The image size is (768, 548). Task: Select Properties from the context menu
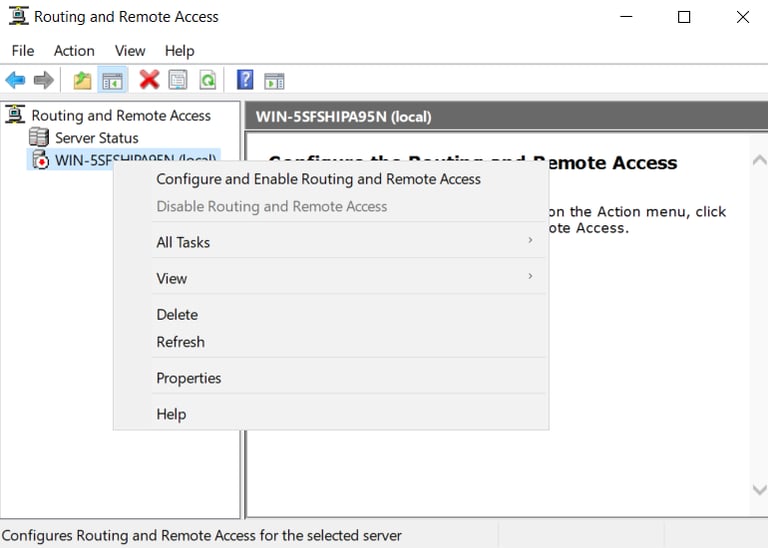[188, 378]
